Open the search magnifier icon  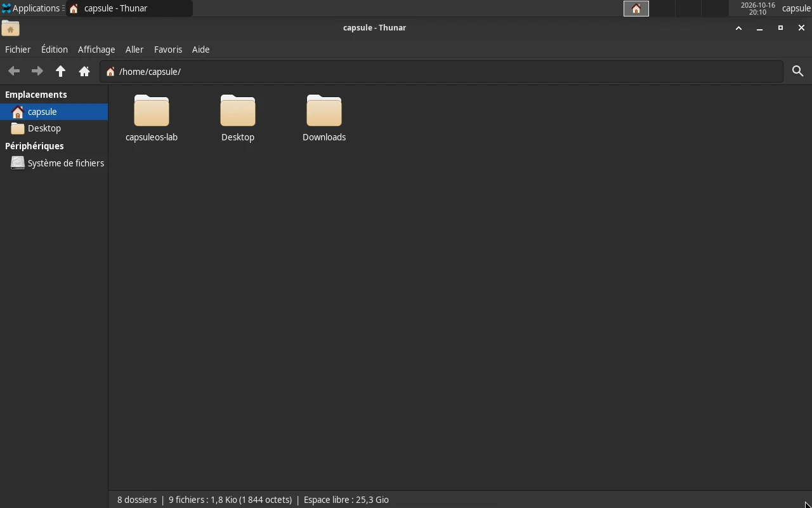(798, 71)
